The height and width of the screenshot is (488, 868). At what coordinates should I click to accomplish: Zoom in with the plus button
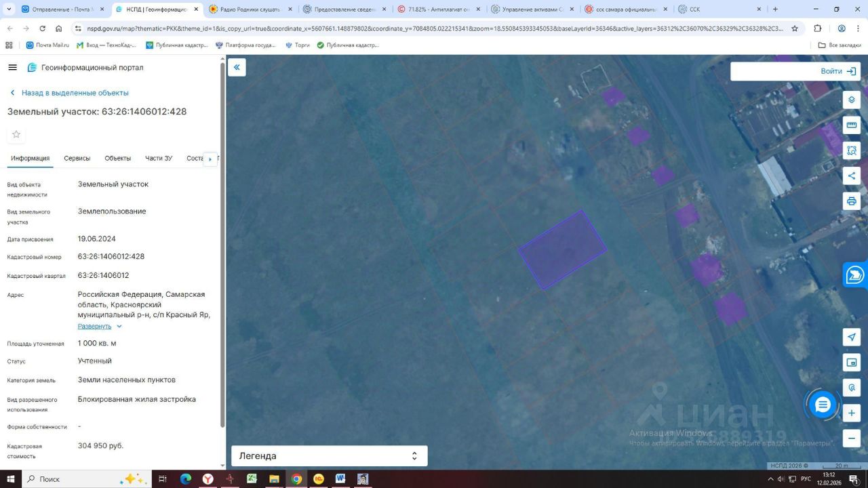pyautogui.click(x=852, y=413)
